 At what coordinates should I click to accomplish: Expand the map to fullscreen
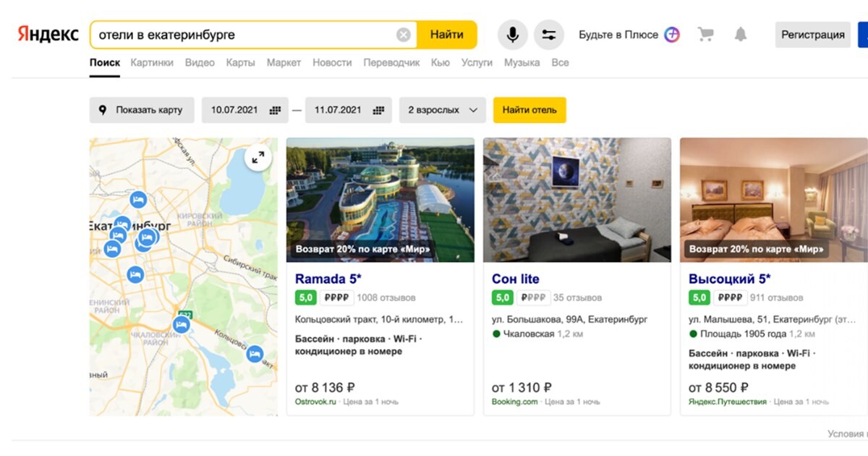click(258, 157)
